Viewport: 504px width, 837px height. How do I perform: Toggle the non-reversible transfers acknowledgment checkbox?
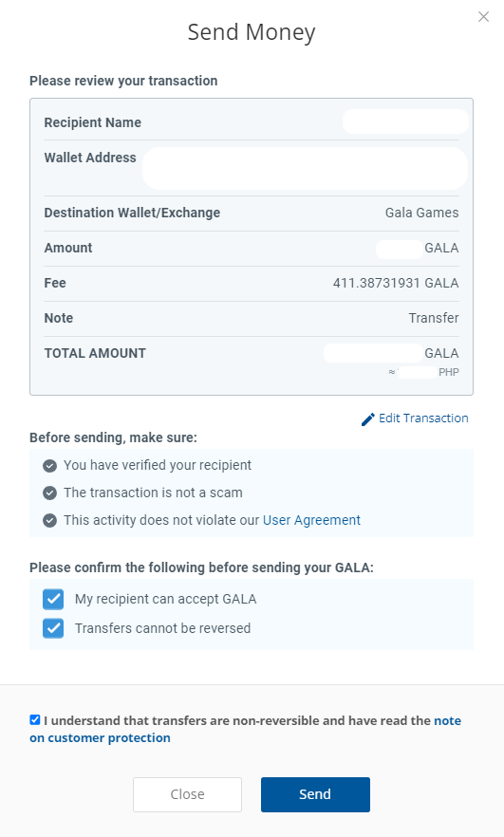click(x=35, y=719)
